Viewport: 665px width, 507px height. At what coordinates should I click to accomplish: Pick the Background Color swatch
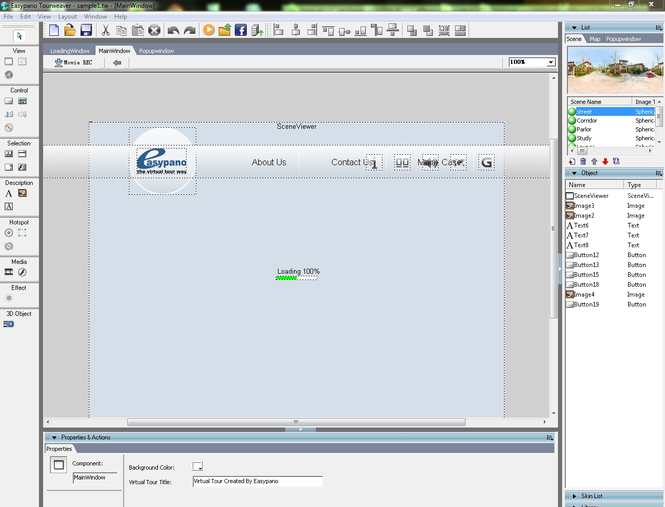[197, 466]
